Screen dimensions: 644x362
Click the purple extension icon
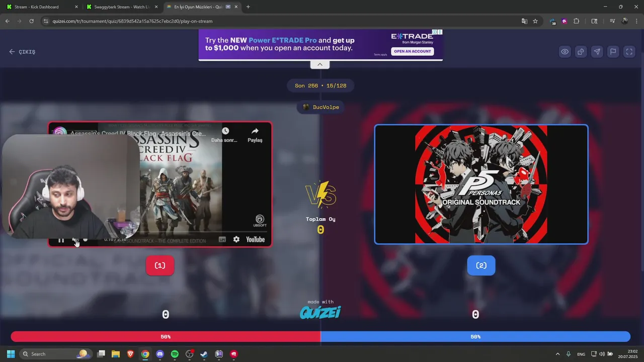point(565,21)
